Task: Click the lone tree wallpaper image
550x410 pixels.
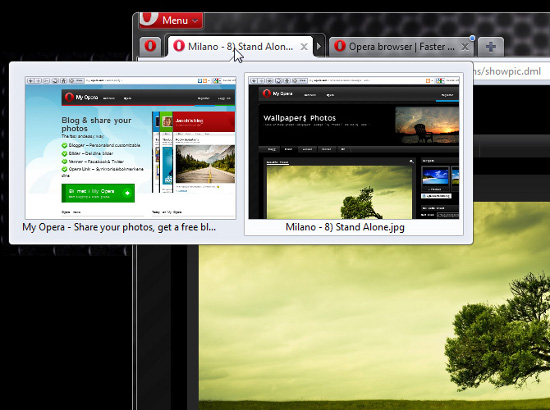Action: tap(374, 307)
